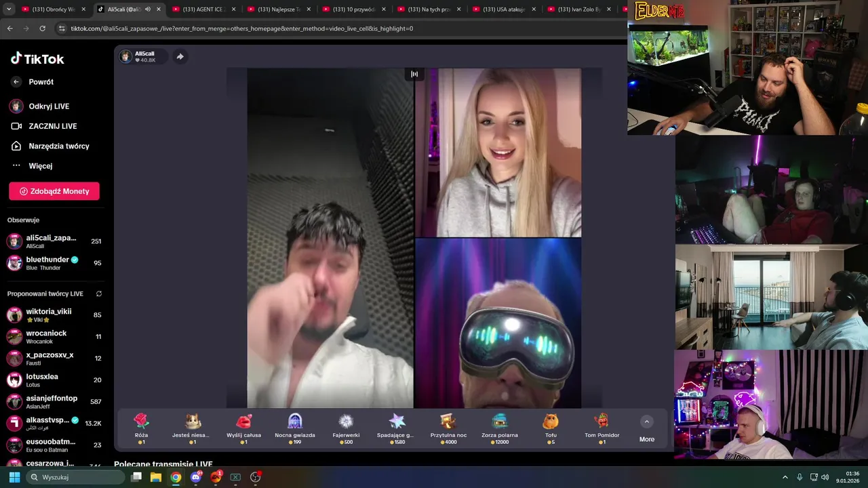The height and width of the screenshot is (488, 868).
Task: Click the audio bars icon above video
Action: point(414,74)
